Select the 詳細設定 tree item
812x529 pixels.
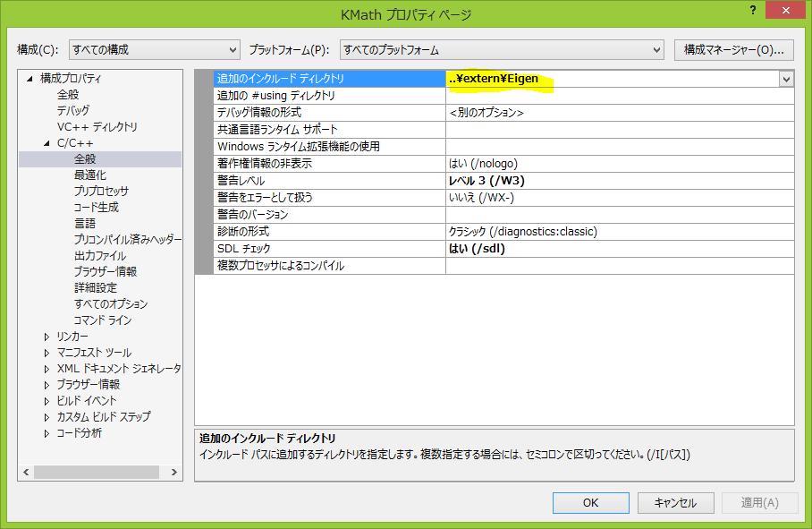click(96, 287)
